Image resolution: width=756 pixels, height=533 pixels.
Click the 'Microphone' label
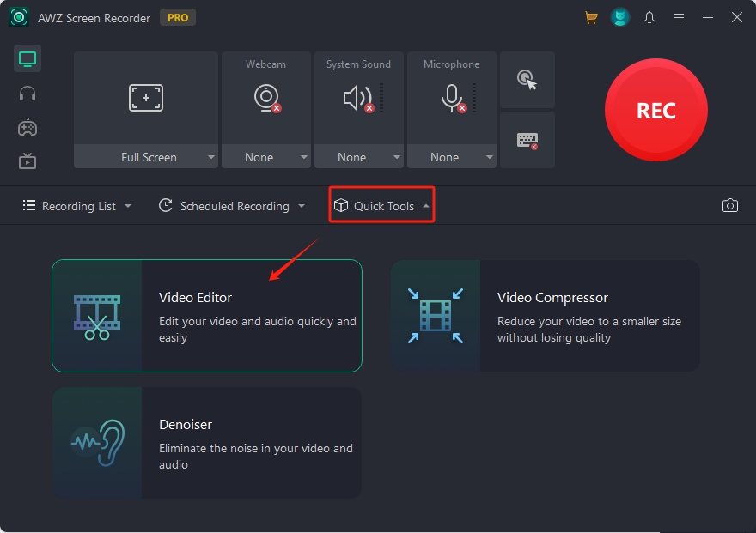[451, 64]
